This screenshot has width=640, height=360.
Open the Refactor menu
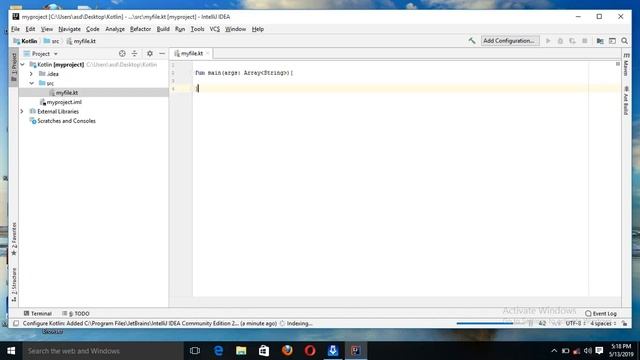coord(140,29)
